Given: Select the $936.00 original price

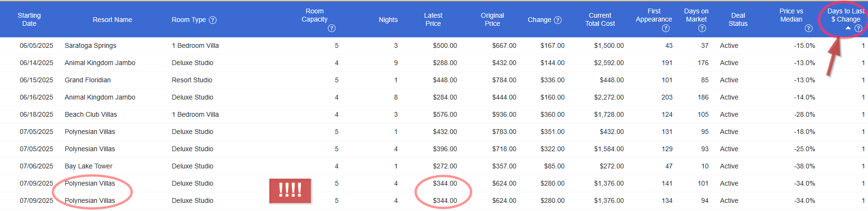Looking at the screenshot, I should (504, 115).
